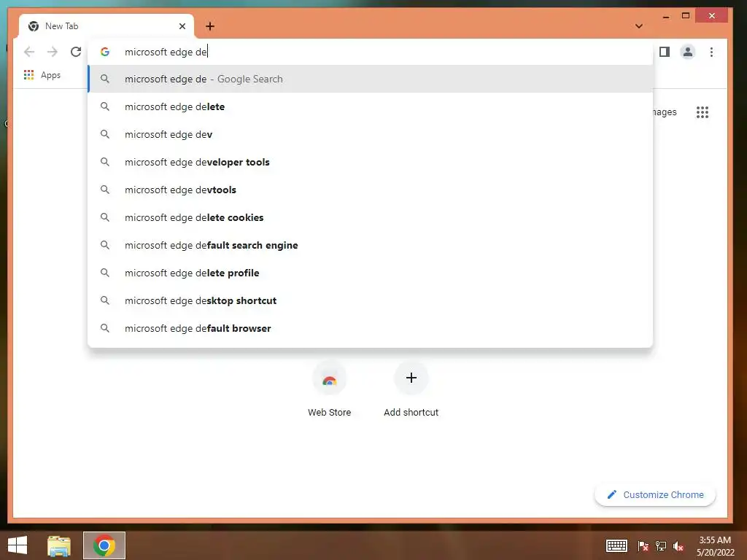Choose suggestion 'microsoft edge default browser'

(371, 328)
